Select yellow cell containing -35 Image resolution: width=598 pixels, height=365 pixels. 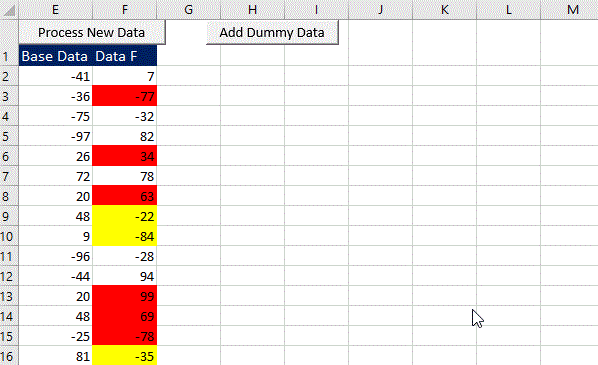tap(125, 355)
